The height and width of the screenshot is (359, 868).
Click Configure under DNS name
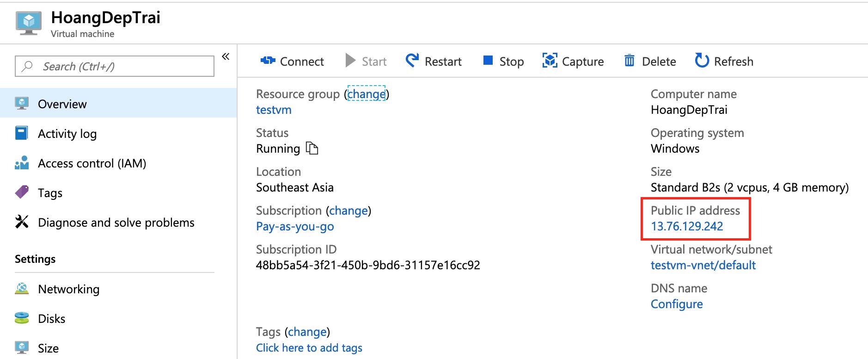tap(676, 304)
